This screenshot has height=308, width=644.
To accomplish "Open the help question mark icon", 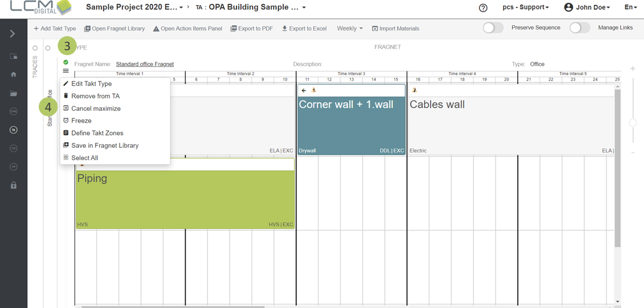I will tap(483, 8).
